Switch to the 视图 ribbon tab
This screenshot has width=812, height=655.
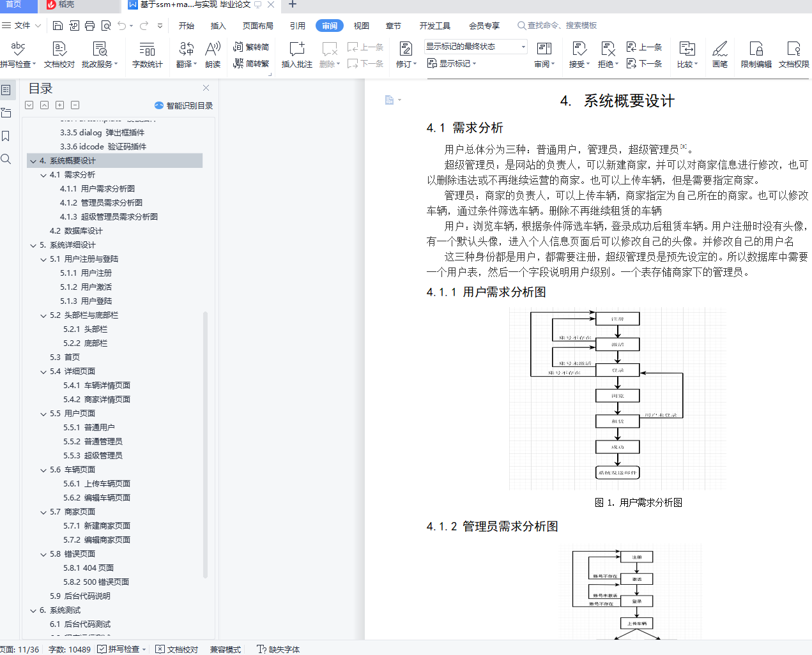click(362, 26)
